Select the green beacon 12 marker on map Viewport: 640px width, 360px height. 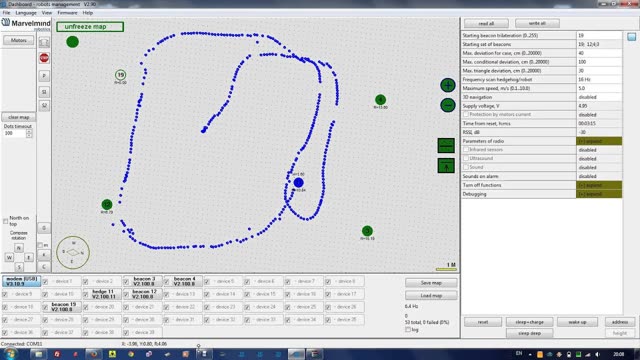[x=107, y=204]
